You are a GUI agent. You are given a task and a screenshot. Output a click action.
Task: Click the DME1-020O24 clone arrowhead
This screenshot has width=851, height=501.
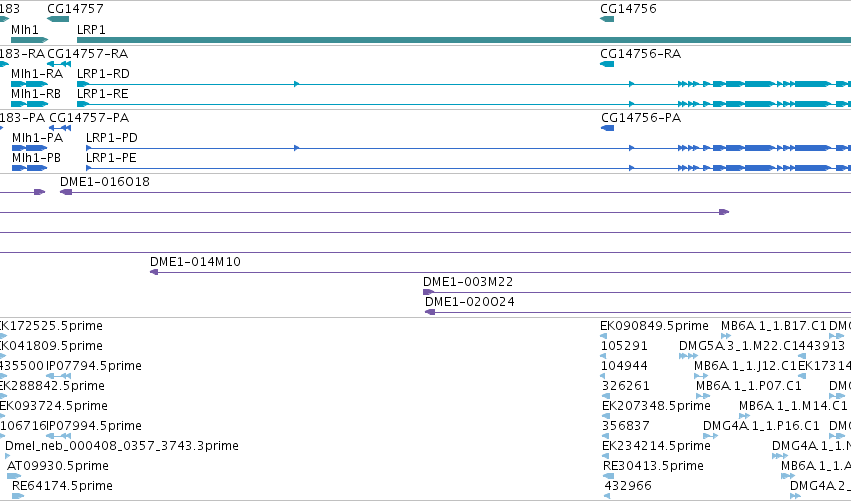(430, 312)
